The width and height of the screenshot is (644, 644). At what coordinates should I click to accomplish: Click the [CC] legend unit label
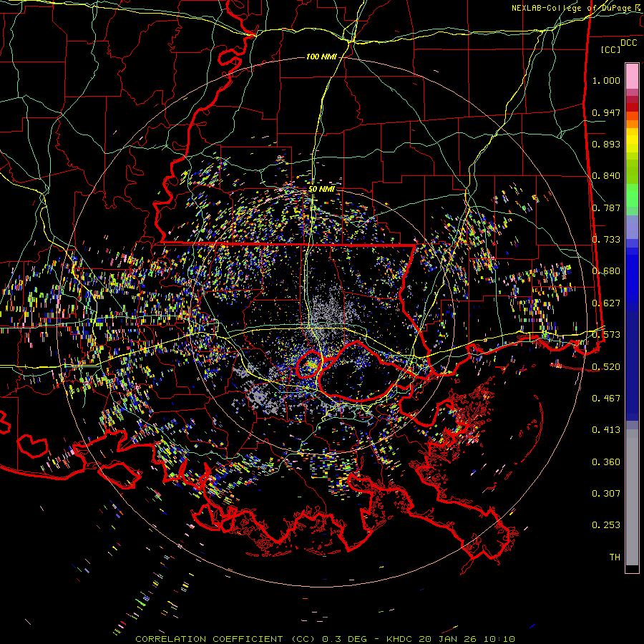tap(611, 49)
